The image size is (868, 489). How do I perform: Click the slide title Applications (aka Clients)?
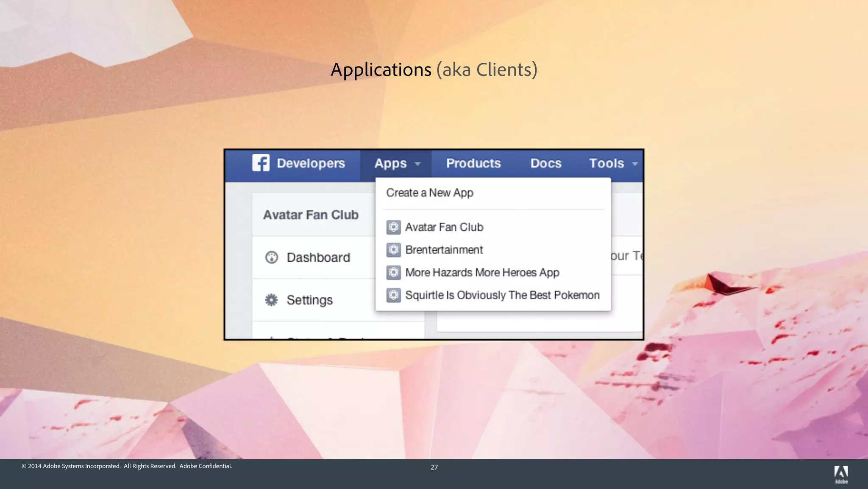(x=434, y=70)
